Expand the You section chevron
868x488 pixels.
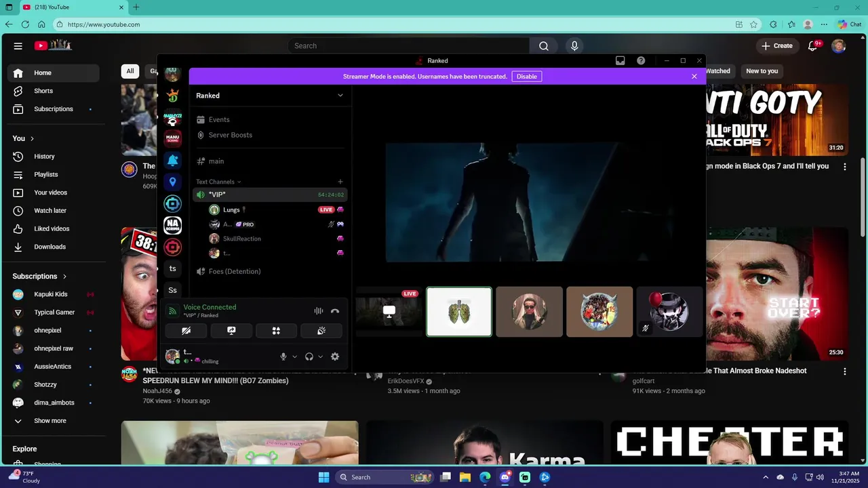(32, 138)
